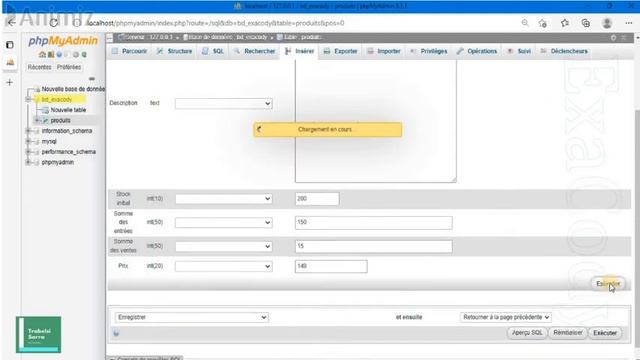The height and width of the screenshot is (360, 640).
Task: Click the Nouvelle table icon
Action: tap(45, 110)
